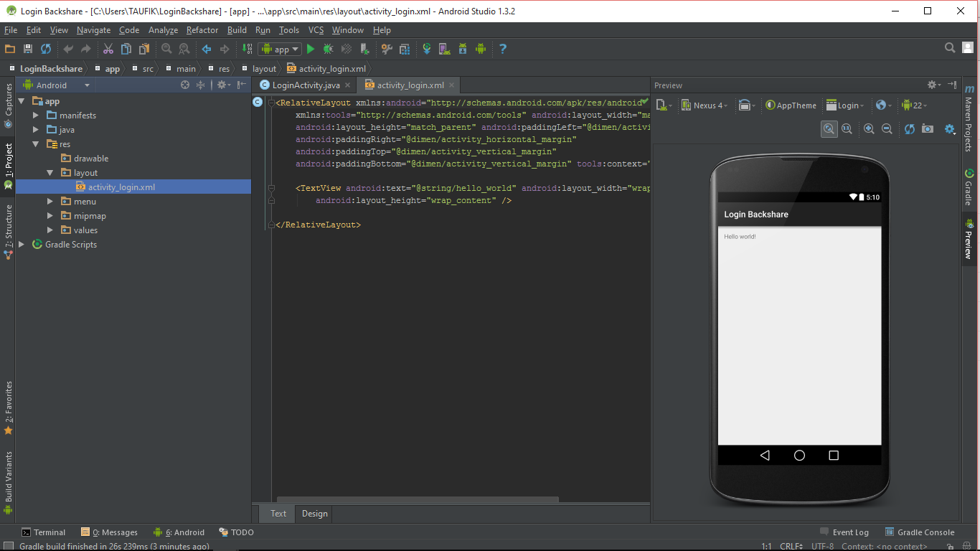980x551 pixels.
Task: Open the Build menu
Action: point(237,30)
